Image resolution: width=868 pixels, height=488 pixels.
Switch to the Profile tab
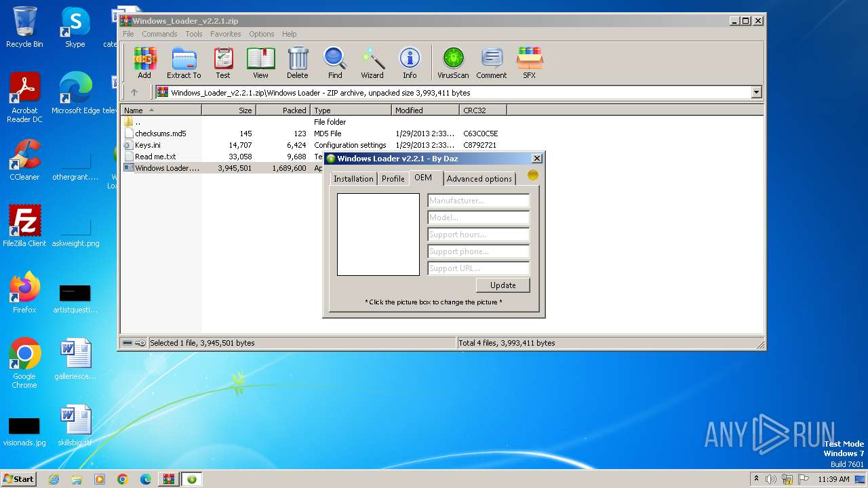tap(393, 179)
